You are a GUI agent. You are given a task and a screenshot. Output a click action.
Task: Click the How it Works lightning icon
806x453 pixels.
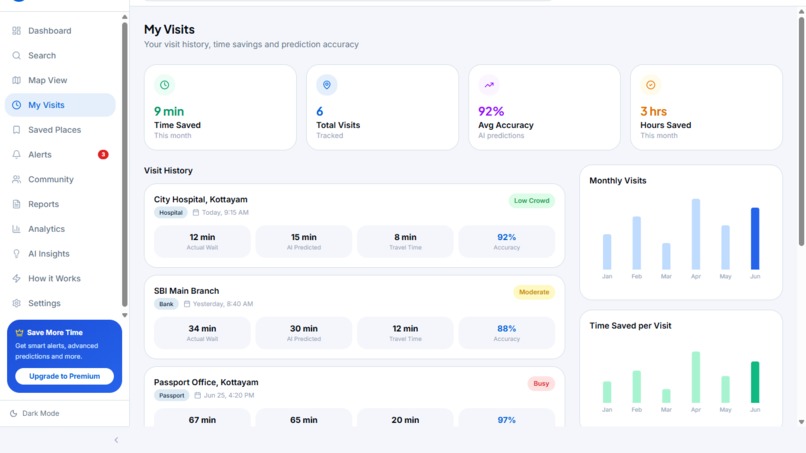(16, 278)
